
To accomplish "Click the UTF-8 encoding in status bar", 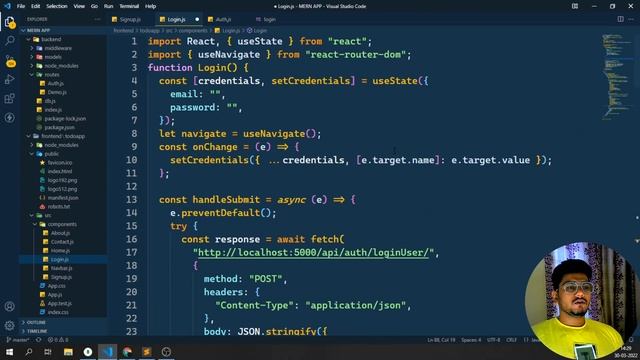I will 493,340.
